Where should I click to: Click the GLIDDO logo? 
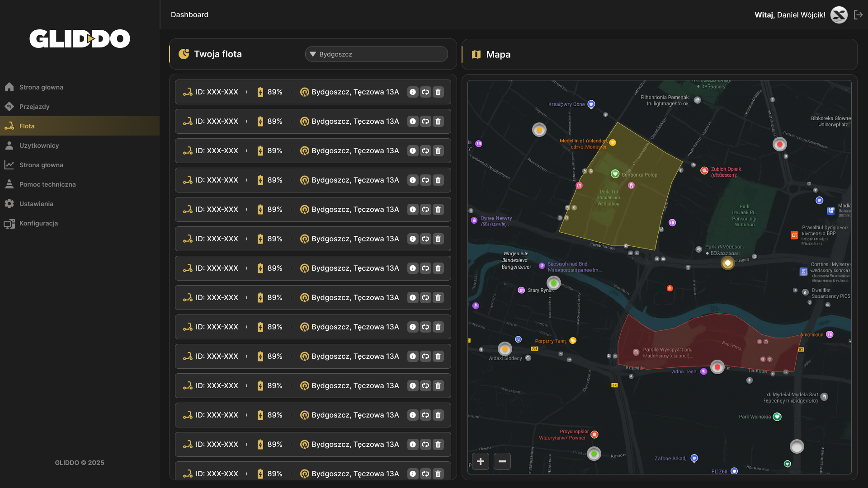[x=80, y=39]
